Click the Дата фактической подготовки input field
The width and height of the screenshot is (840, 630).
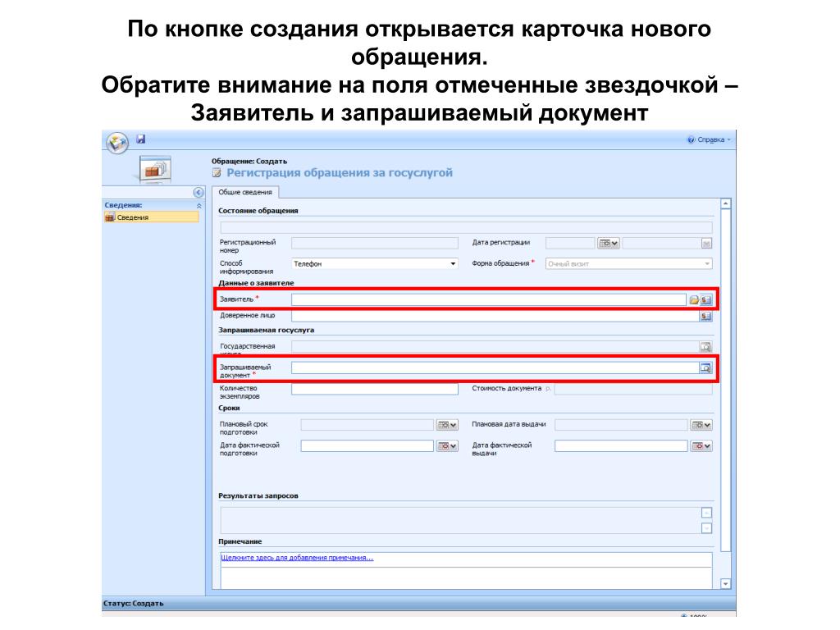[367, 446]
